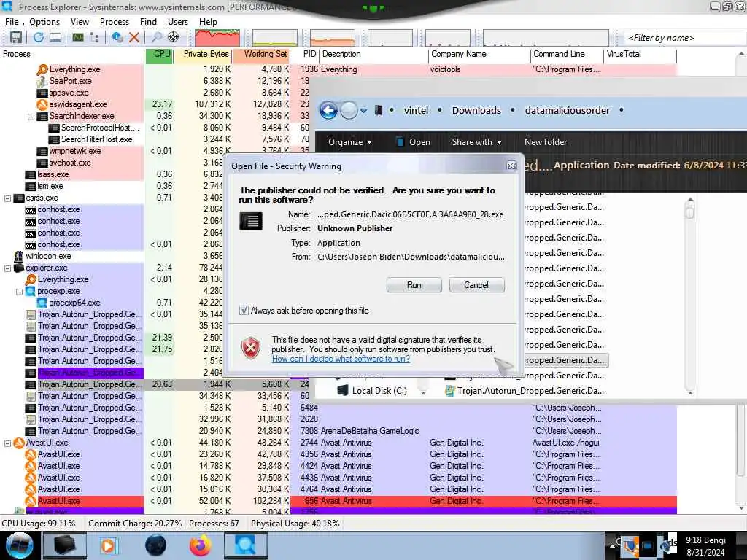The height and width of the screenshot is (560, 747).
Task: Show hidden system tray icons arrow
Action: tap(612, 545)
